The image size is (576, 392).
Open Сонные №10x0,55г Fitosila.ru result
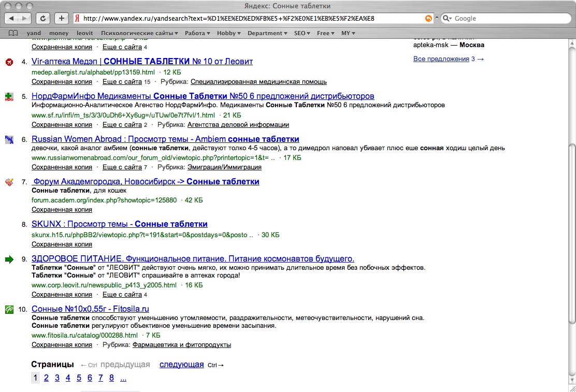[x=90, y=309]
